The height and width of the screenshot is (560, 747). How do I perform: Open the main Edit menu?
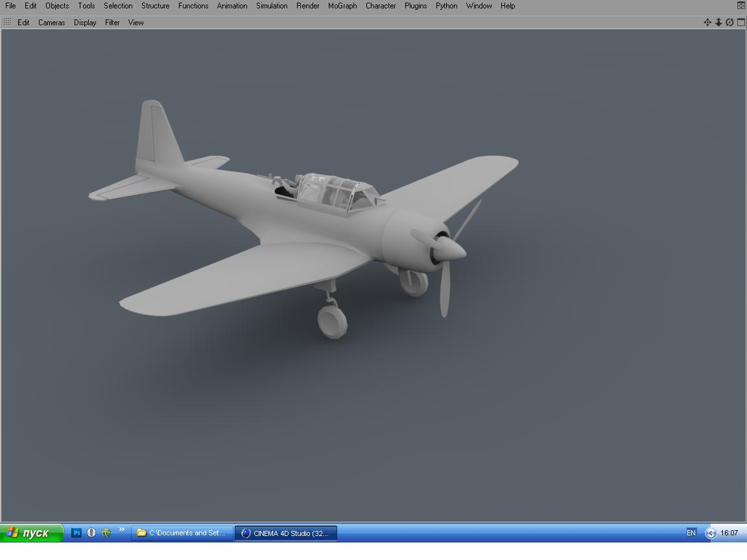point(30,6)
